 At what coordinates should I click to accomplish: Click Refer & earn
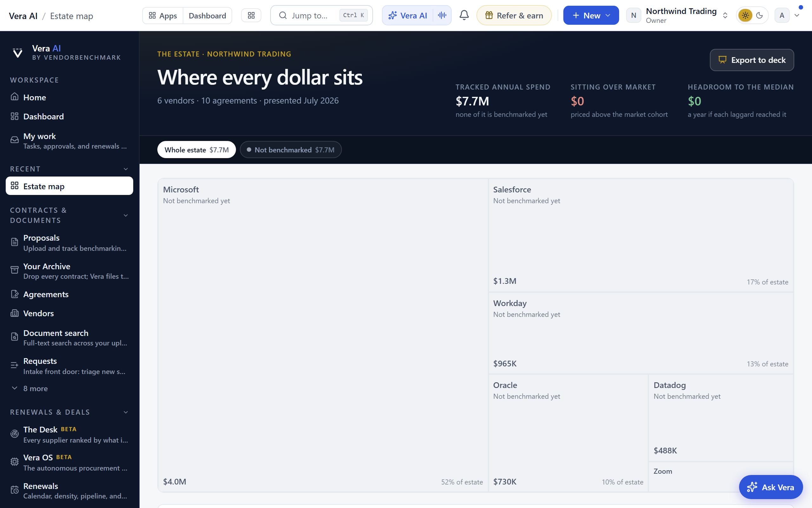tap(514, 15)
